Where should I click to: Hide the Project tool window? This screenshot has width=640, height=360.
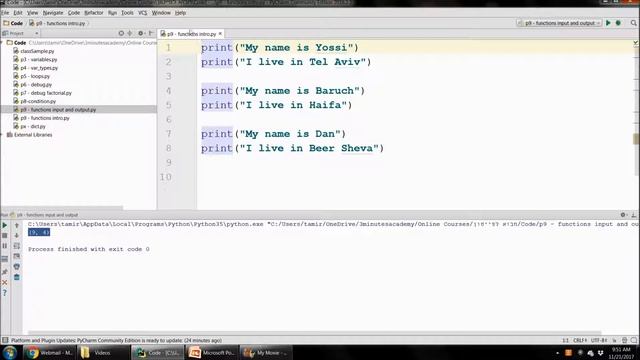pos(151,33)
